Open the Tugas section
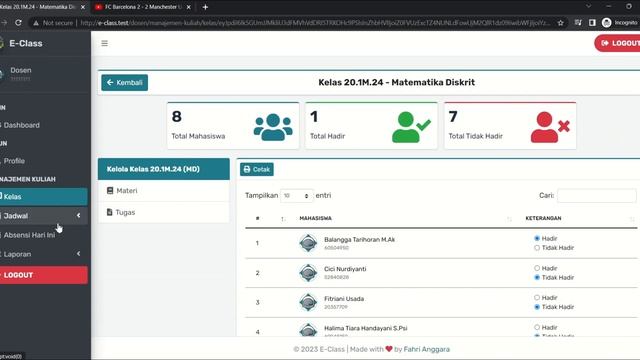Viewport: 640px width, 360px height. click(163, 212)
